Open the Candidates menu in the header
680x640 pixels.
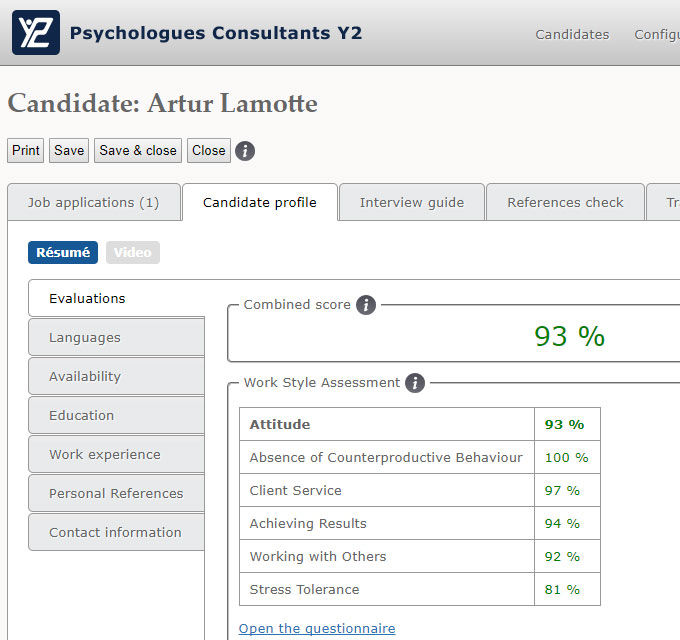(x=572, y=34)
